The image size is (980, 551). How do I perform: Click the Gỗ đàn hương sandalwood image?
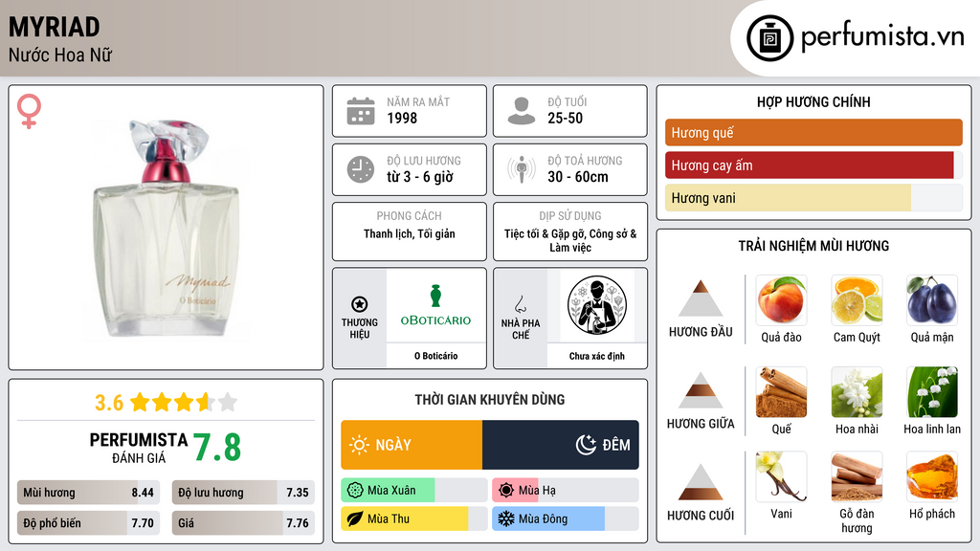pyautogui.click(x=857, y=477)
